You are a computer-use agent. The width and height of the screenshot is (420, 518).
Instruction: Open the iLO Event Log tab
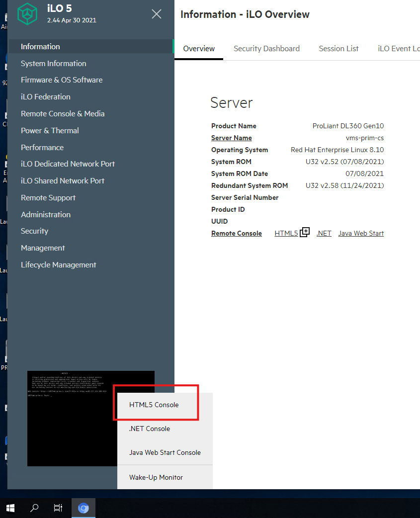[x=399, y=49]
